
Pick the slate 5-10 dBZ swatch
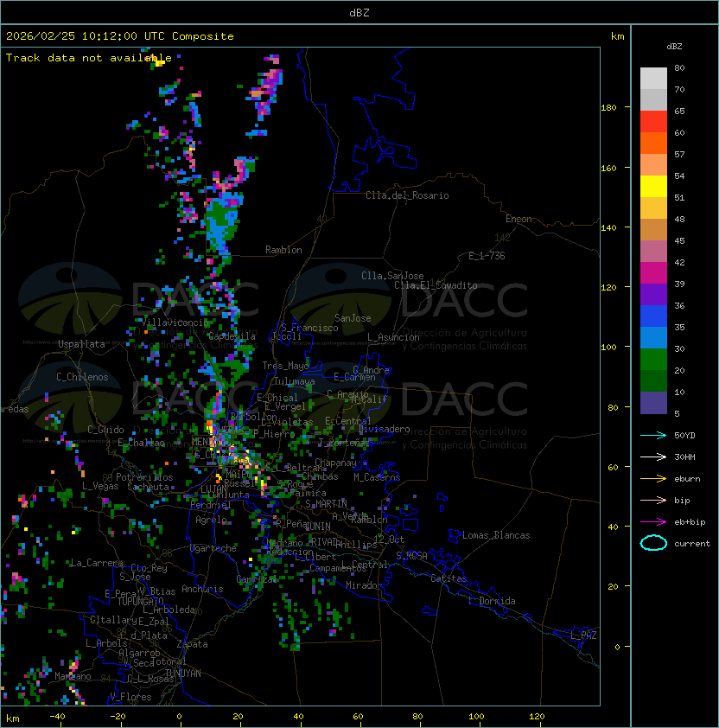(653, 403)
